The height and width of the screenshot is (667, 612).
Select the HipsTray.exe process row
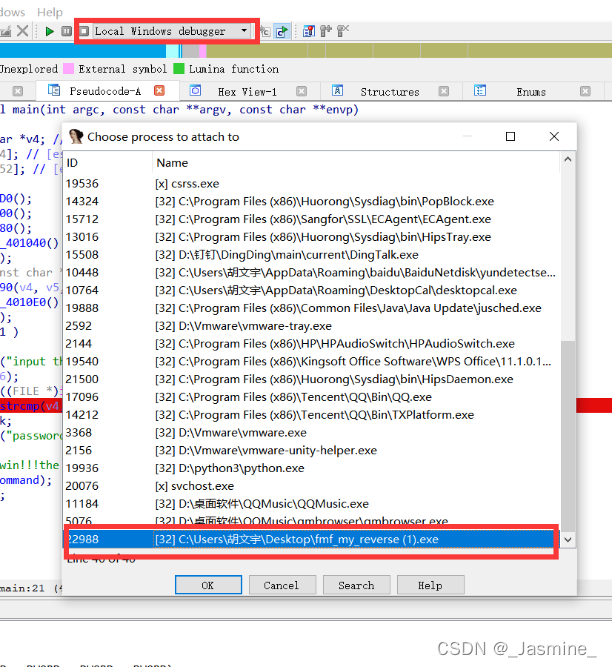click(311, 237)
